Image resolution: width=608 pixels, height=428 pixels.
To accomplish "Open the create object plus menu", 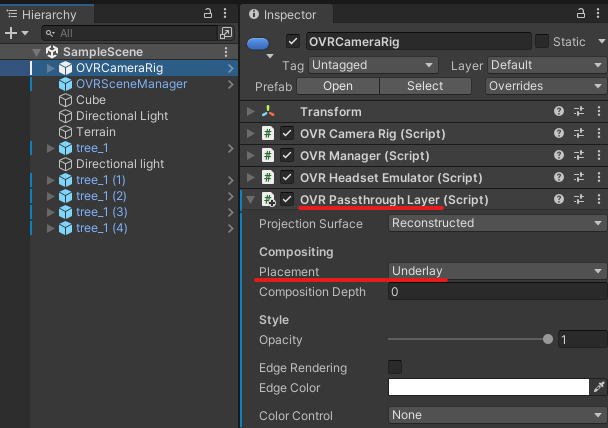I will click(17, 33).
